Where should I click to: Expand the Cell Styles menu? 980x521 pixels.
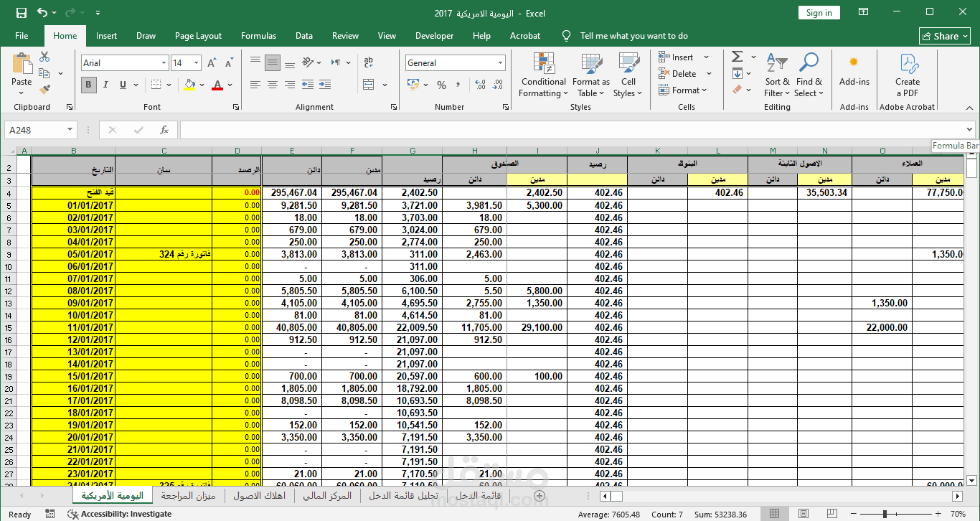click(x=628, y=75)
